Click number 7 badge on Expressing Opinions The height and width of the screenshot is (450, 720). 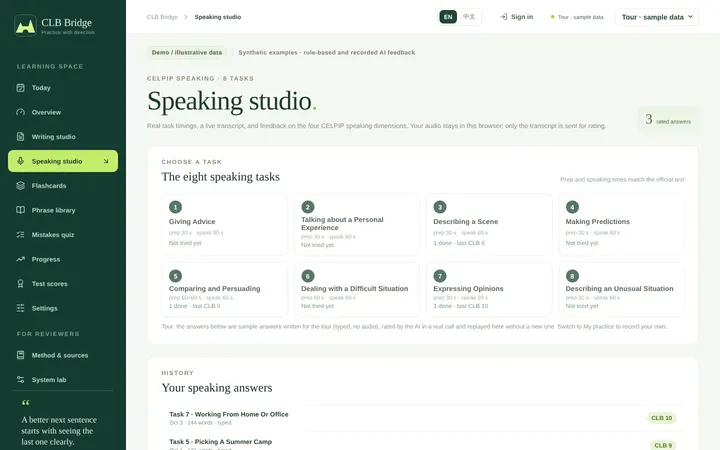tap(440, 276)
